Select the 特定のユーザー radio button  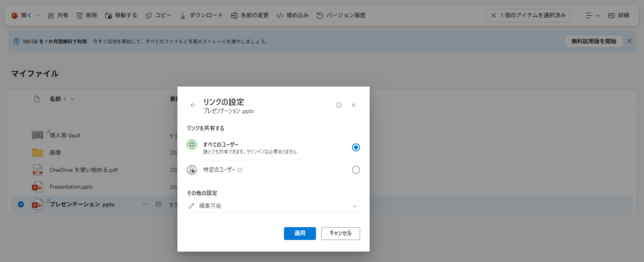click(x=356, y=170)
